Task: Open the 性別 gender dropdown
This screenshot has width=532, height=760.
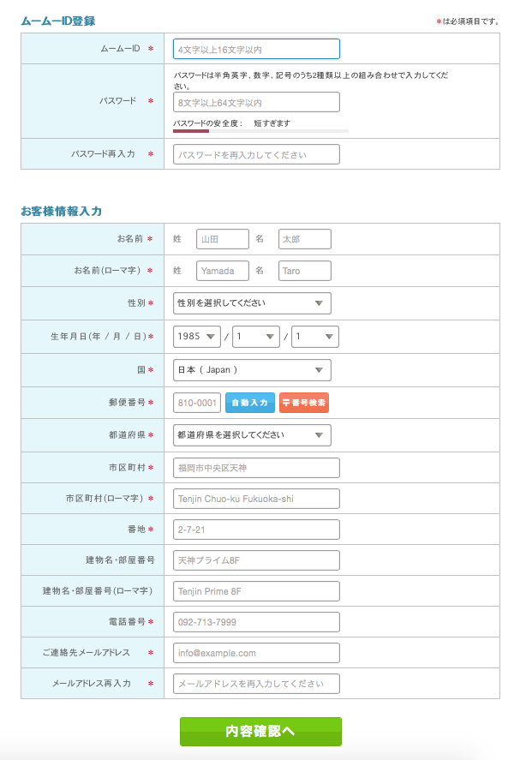Action: tap(252, 303)
